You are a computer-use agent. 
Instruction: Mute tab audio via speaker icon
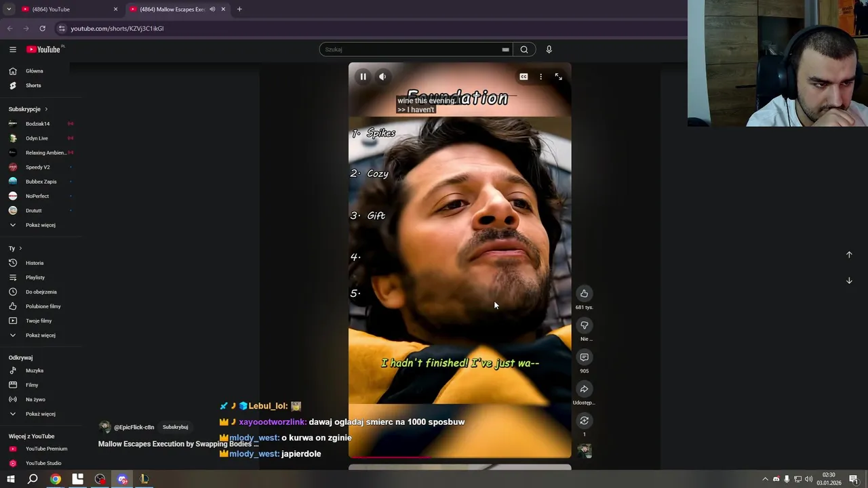(212, 9)
